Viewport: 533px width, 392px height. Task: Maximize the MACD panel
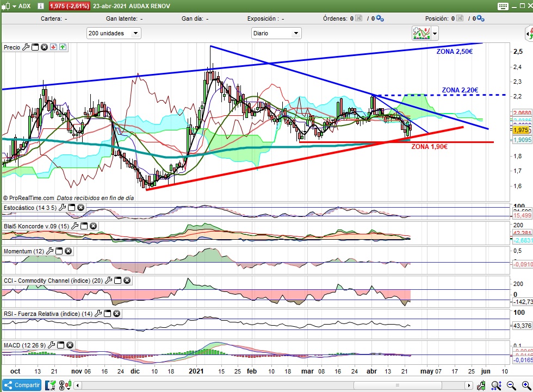point(60,345)
